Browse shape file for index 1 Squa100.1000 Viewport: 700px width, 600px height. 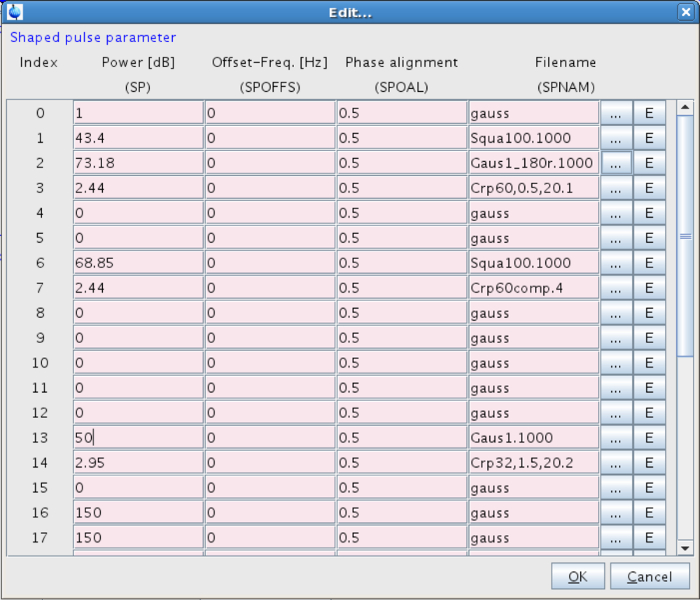point(616,138)
